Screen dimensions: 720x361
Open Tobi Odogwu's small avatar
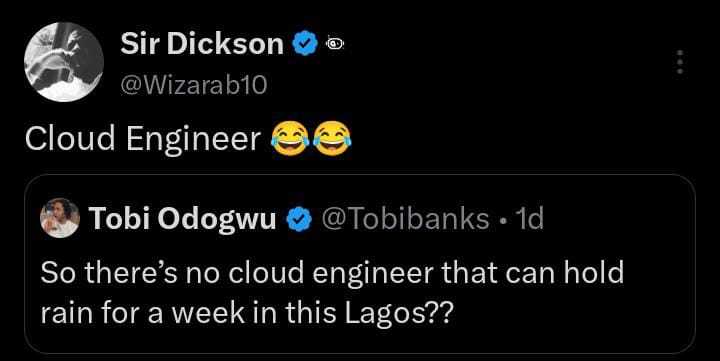(60, 218)
